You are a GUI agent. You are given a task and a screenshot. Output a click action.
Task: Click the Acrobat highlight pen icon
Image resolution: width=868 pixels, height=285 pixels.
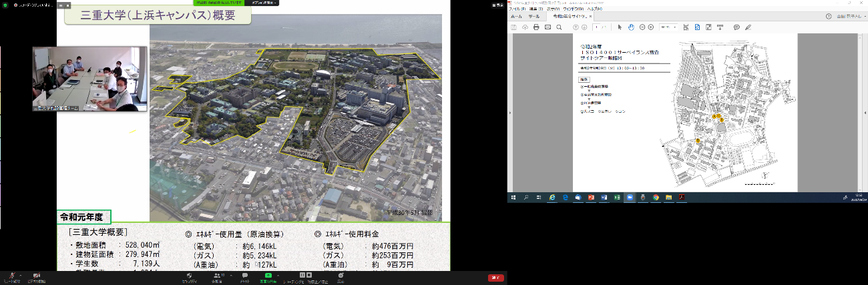click(x=748, y=27)
